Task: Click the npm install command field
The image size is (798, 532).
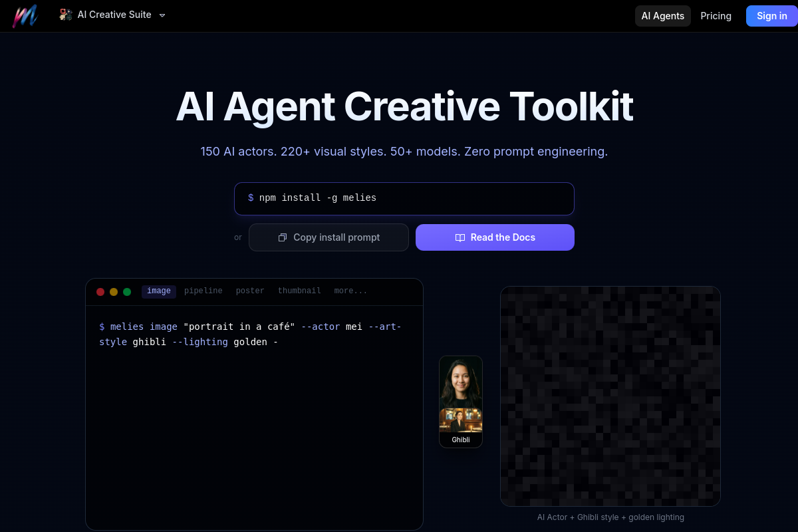Action: [x=404, y=198]
